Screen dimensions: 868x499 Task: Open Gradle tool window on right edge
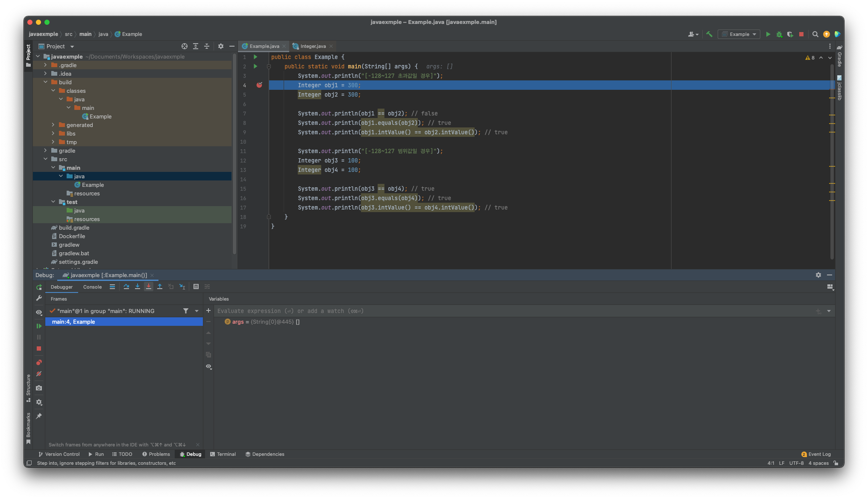pos(839,56)
